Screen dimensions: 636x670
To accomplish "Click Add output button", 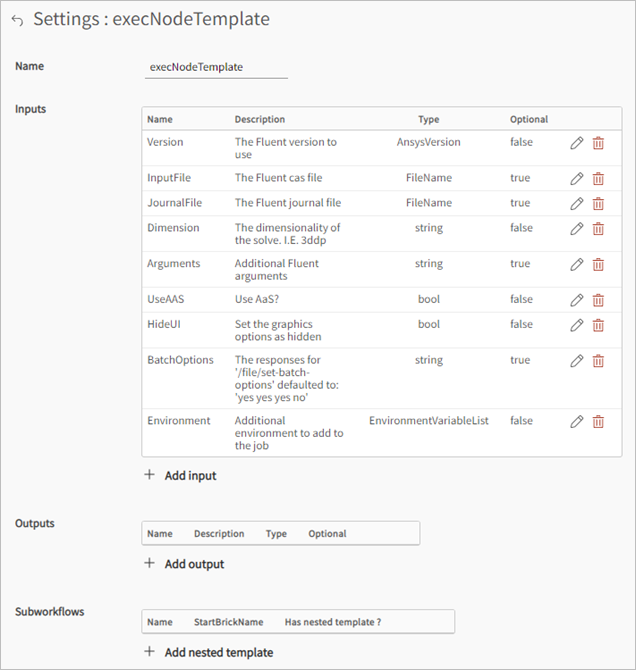I will (185, 564).
